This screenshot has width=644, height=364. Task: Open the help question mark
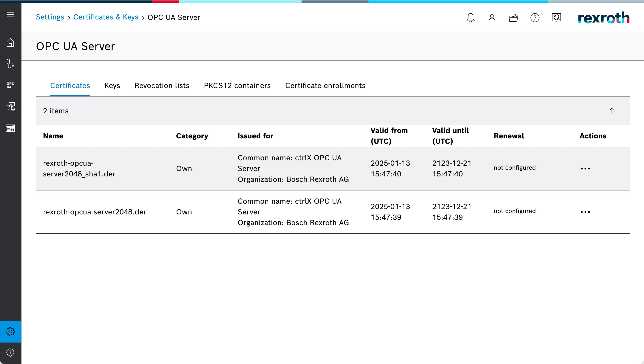535,18
